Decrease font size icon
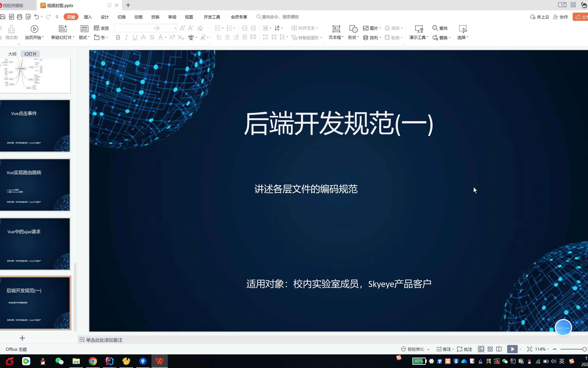 click(x=191, y=28)
